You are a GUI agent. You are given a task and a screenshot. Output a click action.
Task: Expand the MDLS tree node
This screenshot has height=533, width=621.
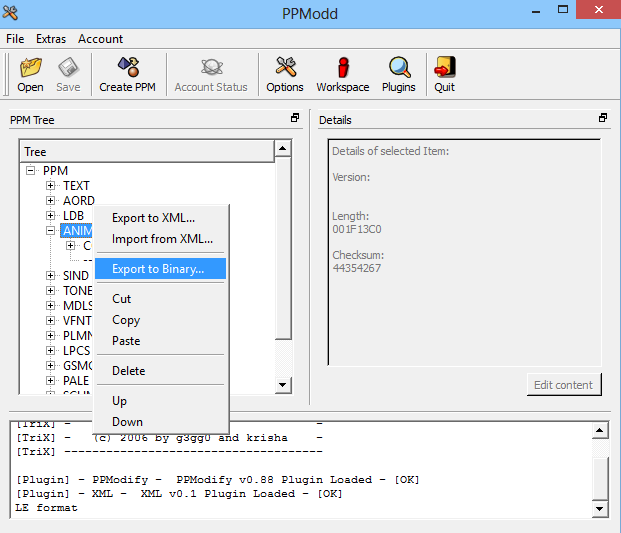[x=50, y=305]
